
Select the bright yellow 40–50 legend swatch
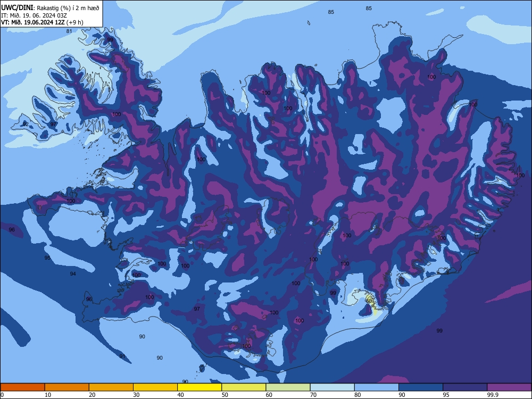tap(199, 387)
